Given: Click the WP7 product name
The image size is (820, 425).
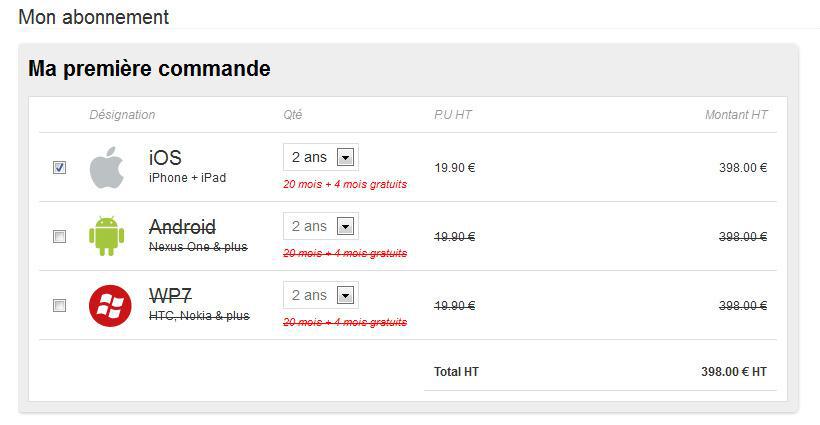Looking at the screenshot, I should point(170,296).
